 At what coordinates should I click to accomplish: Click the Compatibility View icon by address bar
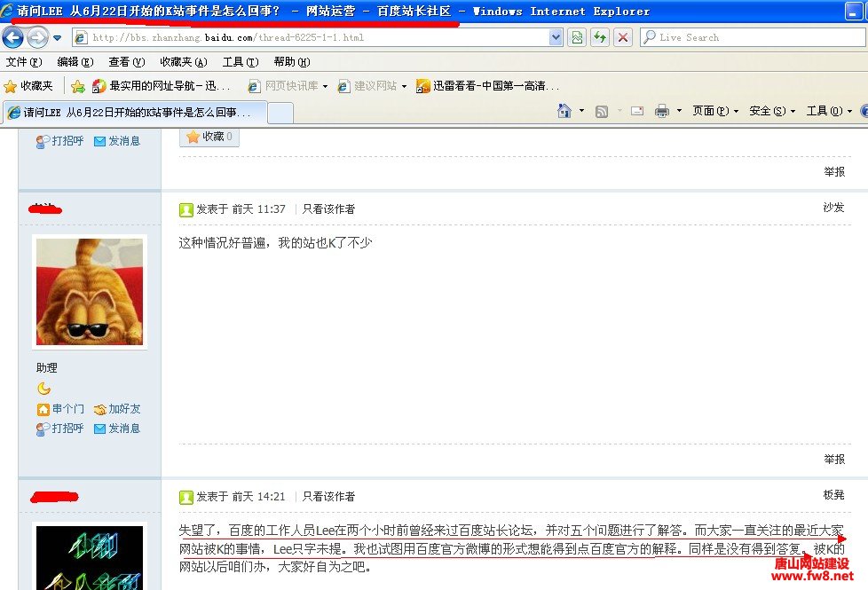[578, 37]
